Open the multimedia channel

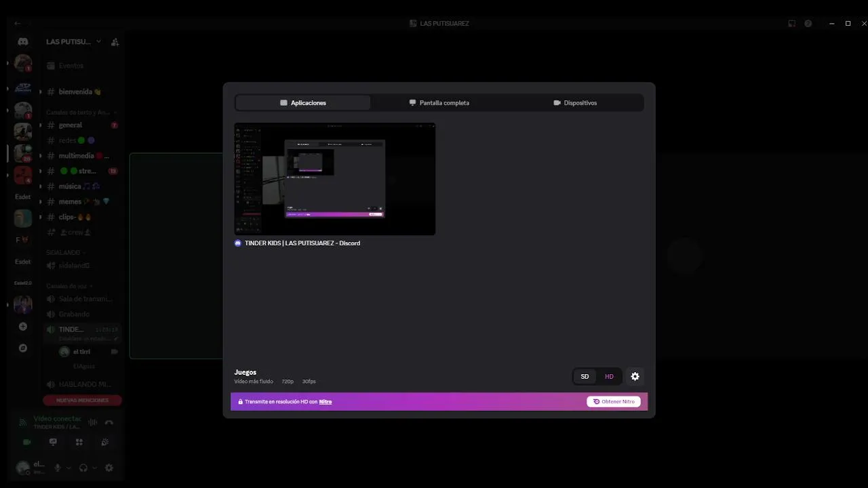click(81, 156)
